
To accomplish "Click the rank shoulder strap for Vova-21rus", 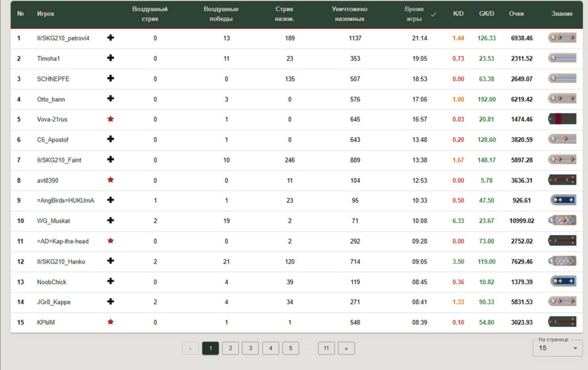I will click(x=562, y=119).
